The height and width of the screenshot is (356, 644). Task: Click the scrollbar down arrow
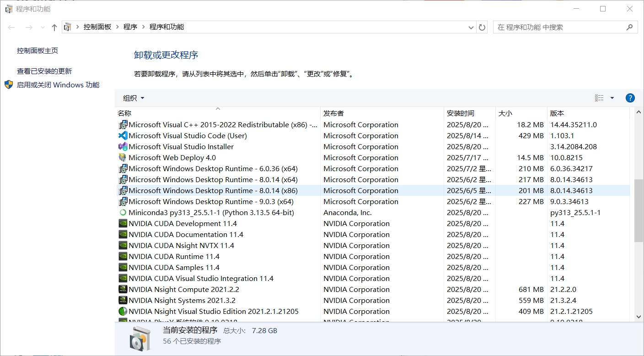click(639, 316)
